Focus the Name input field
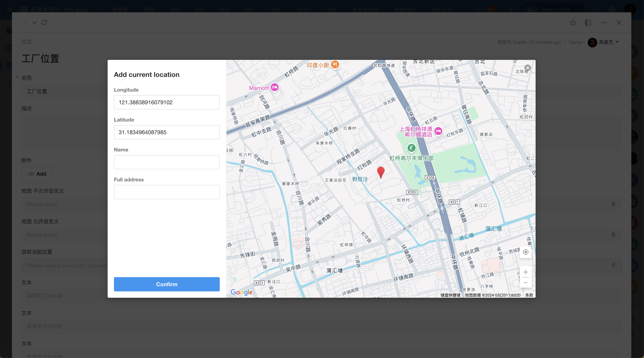This screenshot has height=358, width=644. point(167,162)
